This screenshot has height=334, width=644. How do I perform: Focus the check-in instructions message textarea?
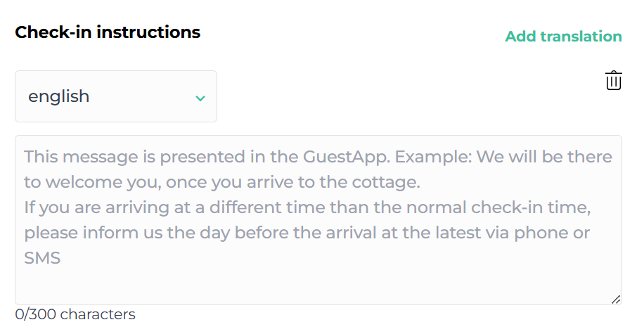point(318,219)
